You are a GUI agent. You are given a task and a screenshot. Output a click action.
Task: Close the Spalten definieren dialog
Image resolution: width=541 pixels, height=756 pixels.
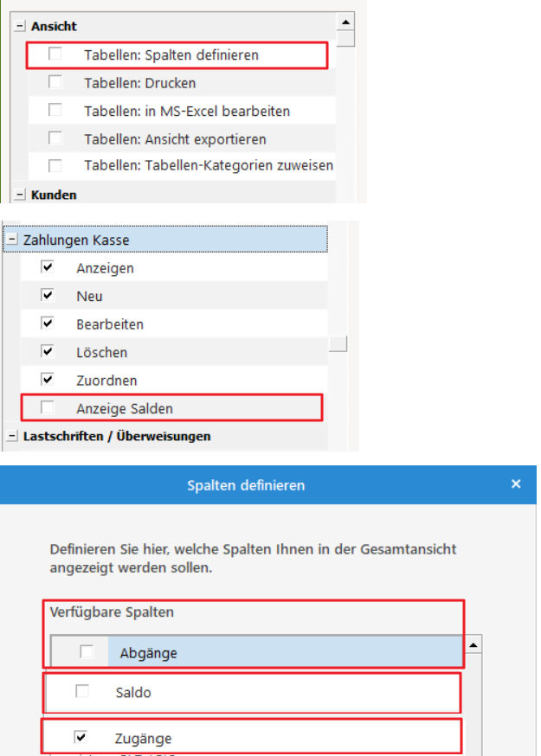[x=516, y=484]
